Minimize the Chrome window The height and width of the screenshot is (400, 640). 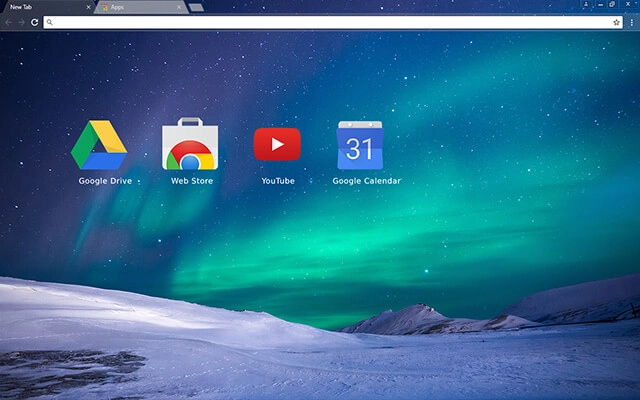click(600, 4)
